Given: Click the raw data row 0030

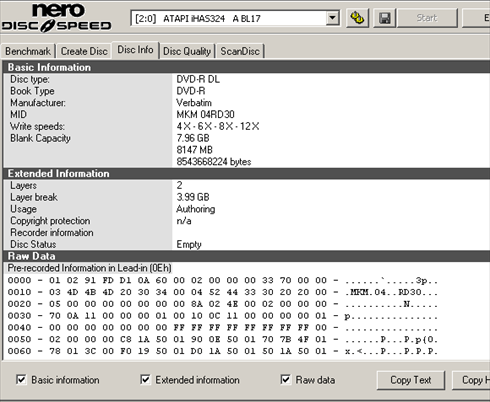Looking at the screenshot, I should (x=223, y=316).
